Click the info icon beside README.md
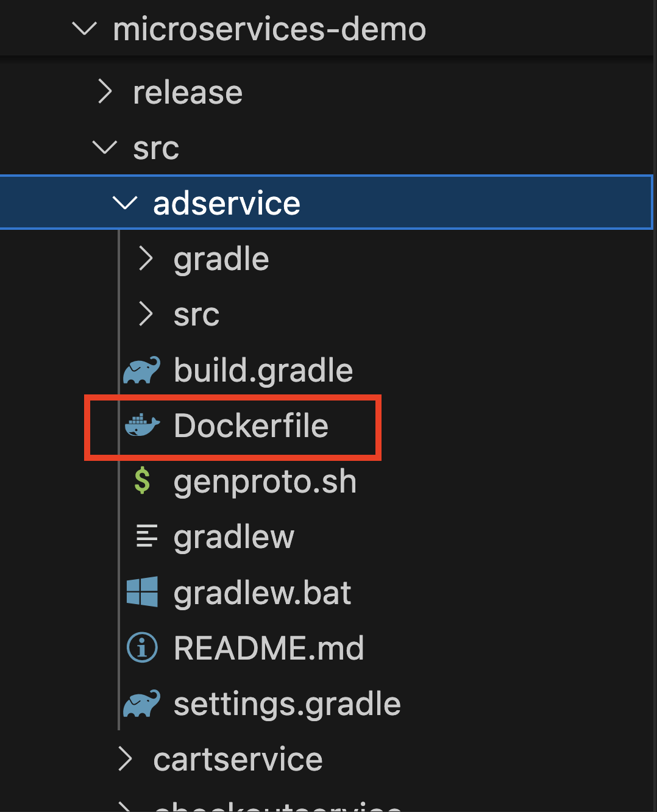 [142, 647]
